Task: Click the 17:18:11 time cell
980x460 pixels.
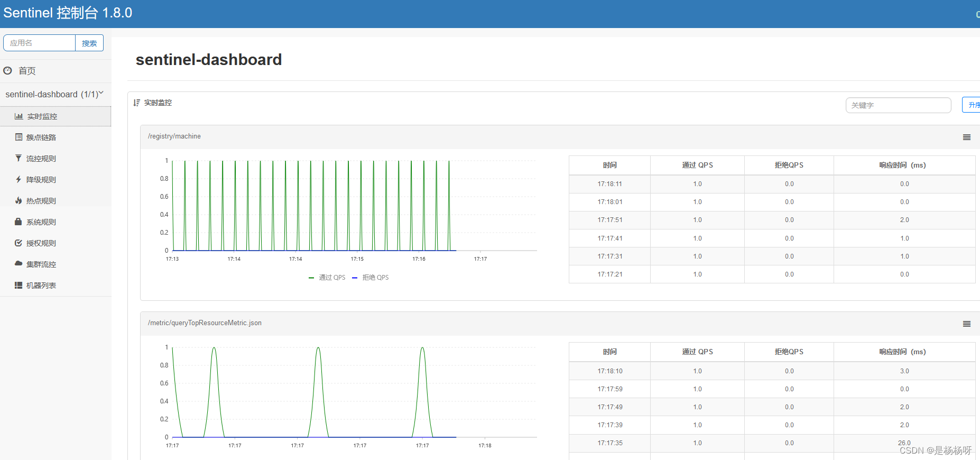Action: (610, 184)
